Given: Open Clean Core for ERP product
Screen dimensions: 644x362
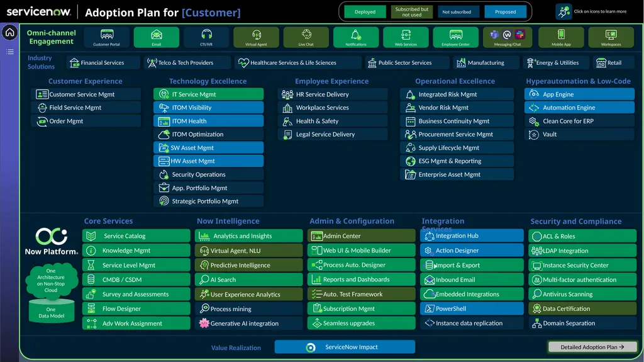Looking at the screenshot, I should click(579, 121).
